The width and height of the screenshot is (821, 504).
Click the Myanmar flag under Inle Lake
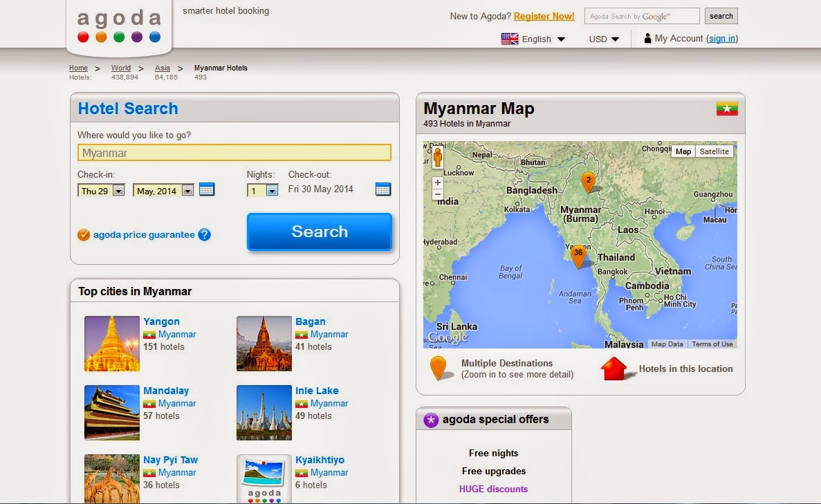point(301,404)
